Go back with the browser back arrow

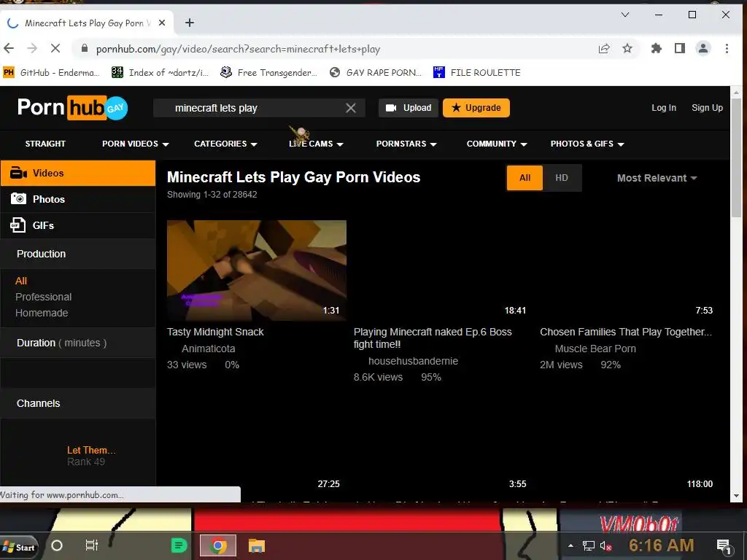tap(9, 48)
